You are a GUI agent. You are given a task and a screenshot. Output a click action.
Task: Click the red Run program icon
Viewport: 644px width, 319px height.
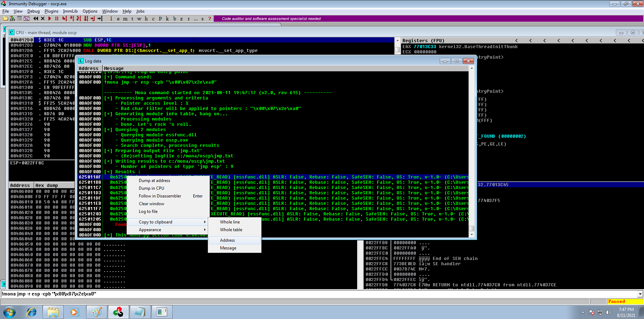(50, 19)
